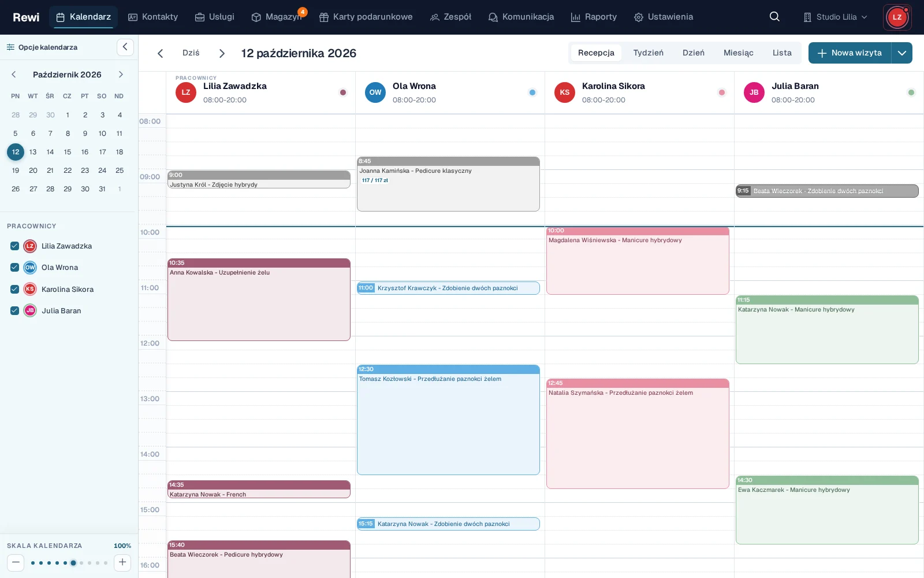Click Julia Baran green color dot
The width and height of the screenshot is (924, 578).
pos(911,92)
